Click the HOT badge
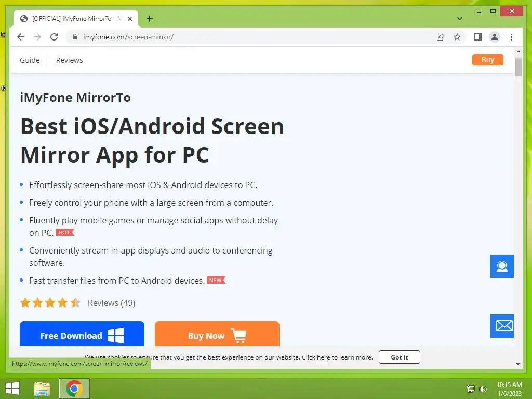The height and width of the screenshot is (399, 532). [65, 232]
